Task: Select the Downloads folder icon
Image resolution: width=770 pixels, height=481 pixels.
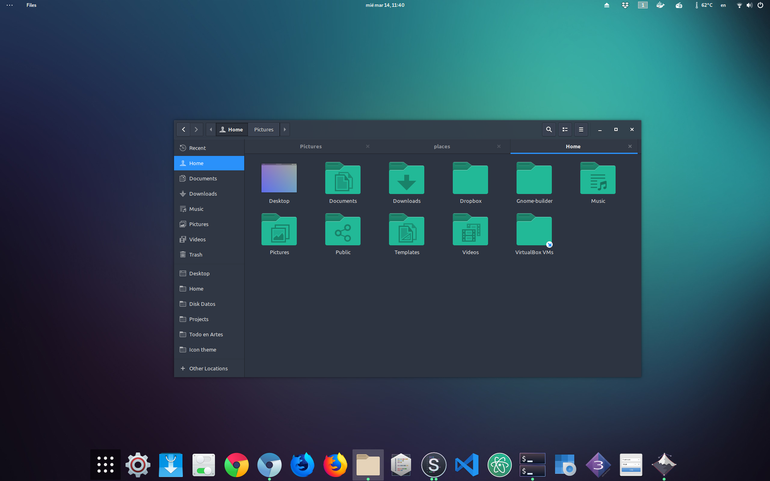Action: (x=407, y=178)
